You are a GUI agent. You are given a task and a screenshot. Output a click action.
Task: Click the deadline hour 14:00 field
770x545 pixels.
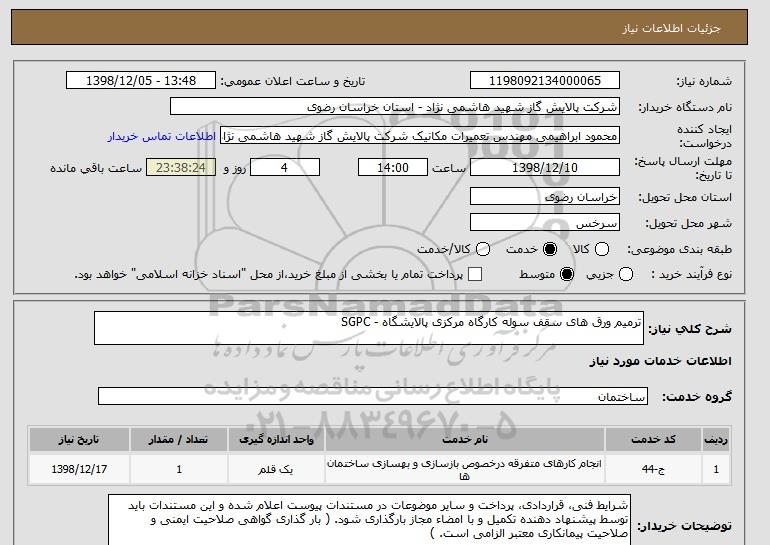[393, 167]
